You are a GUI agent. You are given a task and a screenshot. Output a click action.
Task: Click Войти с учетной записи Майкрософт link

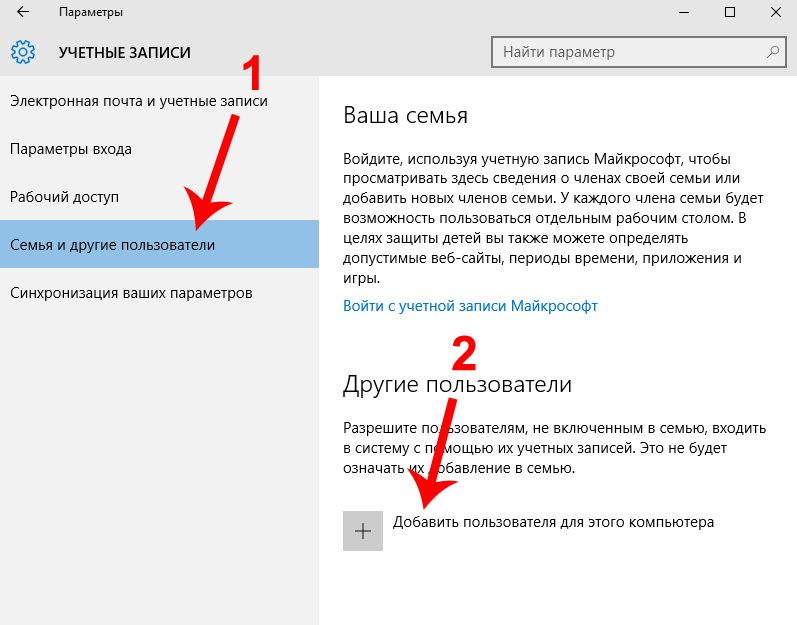tap(470, 306)
